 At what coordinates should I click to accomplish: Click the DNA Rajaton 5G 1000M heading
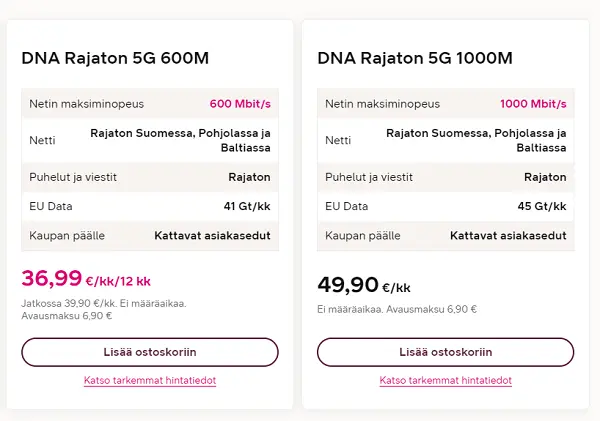[x=414, y=58]
